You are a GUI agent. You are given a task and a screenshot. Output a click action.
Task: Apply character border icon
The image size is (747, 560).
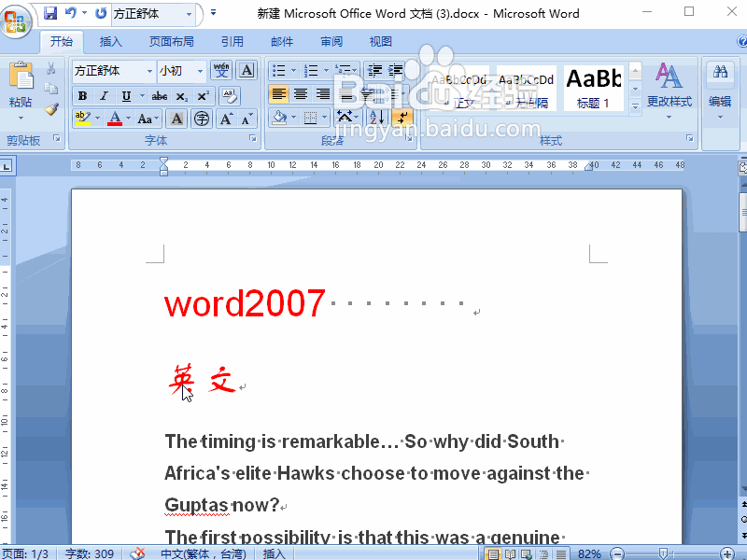247,71
